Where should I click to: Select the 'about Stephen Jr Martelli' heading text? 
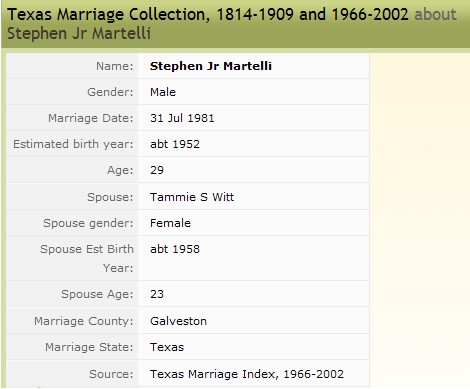[232, 24]
